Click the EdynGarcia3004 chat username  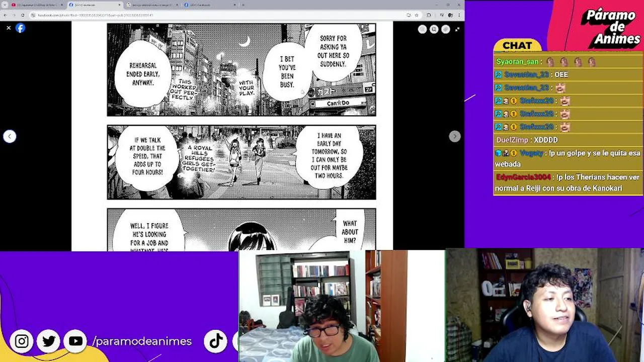524,177
